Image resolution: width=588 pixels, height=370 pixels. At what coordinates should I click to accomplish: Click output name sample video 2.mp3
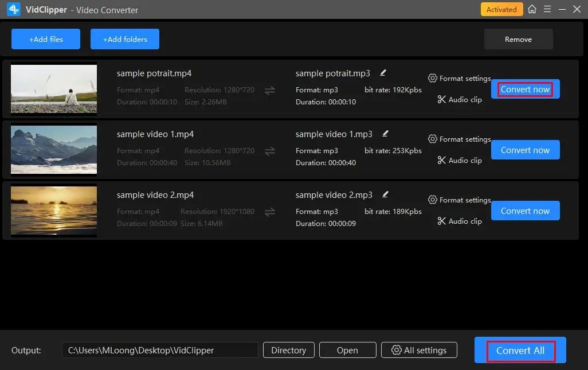pos(334,195)
